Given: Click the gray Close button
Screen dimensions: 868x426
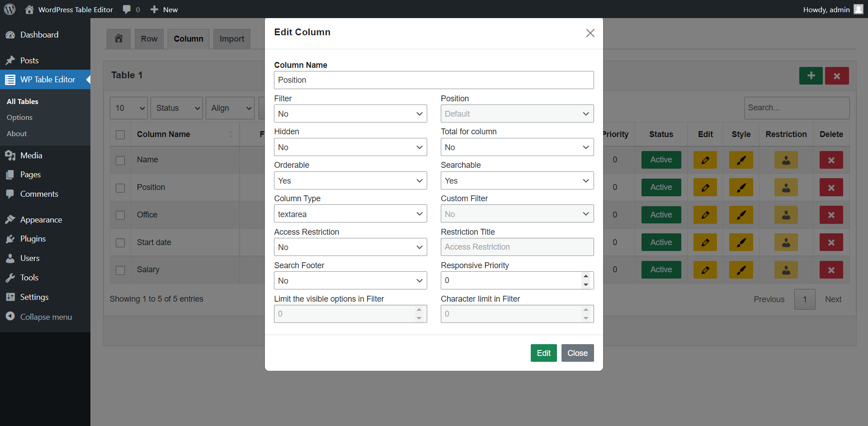Looking at the screenshot, I should click(577, 353).
